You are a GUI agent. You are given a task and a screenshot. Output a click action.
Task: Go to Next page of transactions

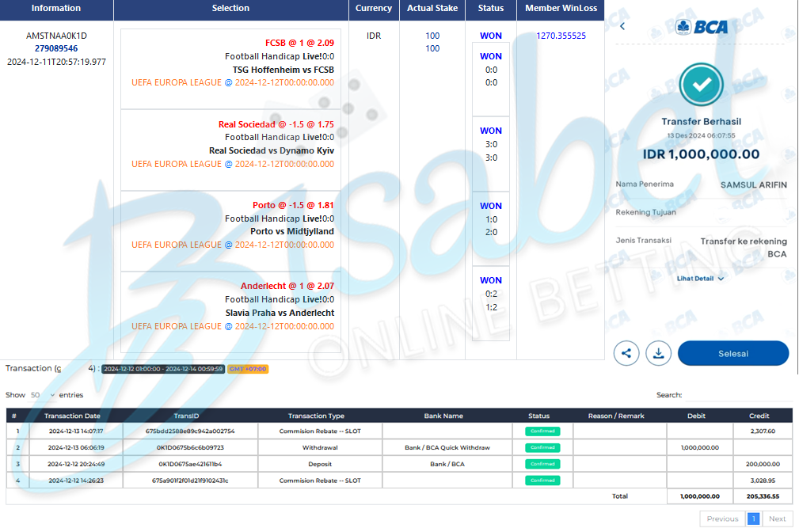click(778, 519)
